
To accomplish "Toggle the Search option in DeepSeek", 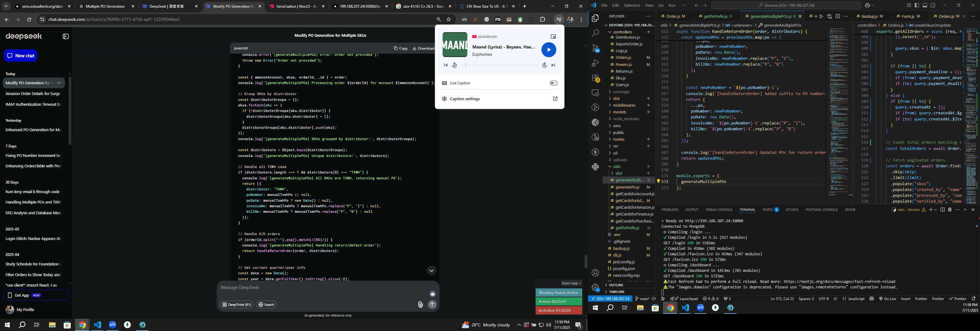I will pos(266,305).
